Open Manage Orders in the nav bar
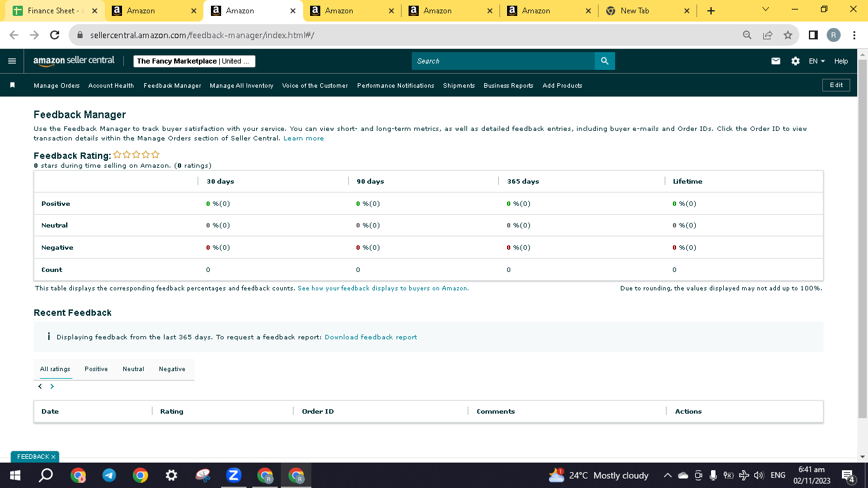The image size is (868, 488). click(x=57, y=86)
